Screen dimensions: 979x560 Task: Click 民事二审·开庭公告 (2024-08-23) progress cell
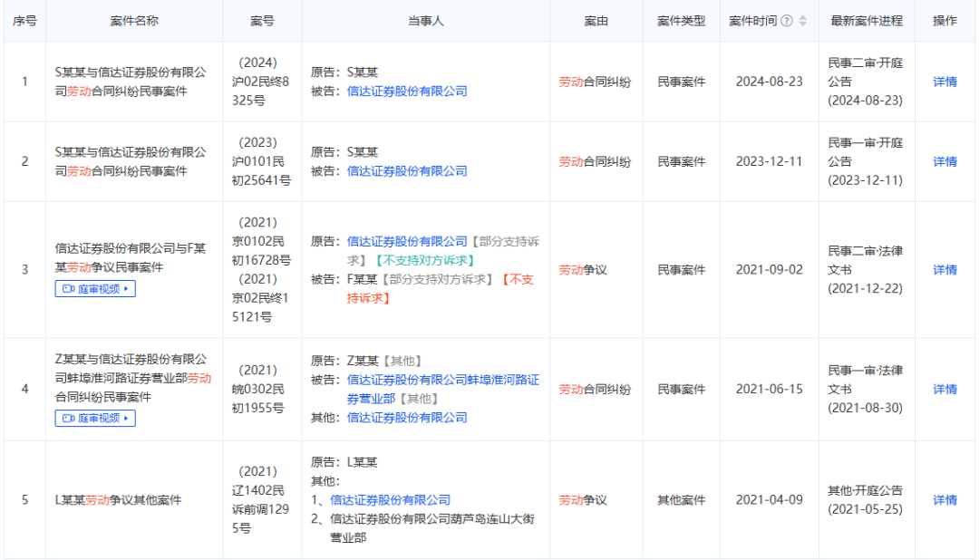click(x=866, y=82)
